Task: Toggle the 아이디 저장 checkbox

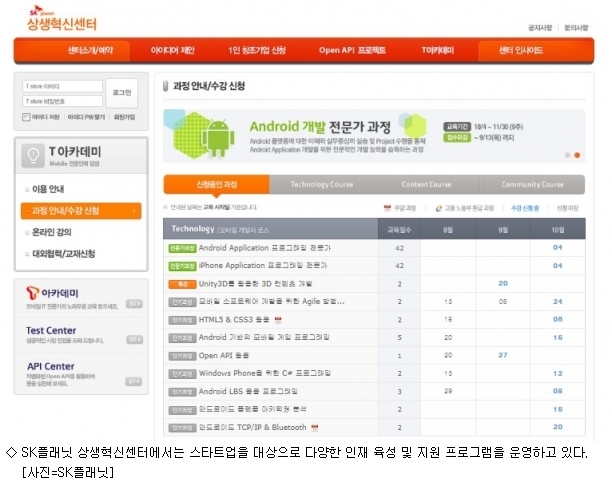Action: pos(26,117)
